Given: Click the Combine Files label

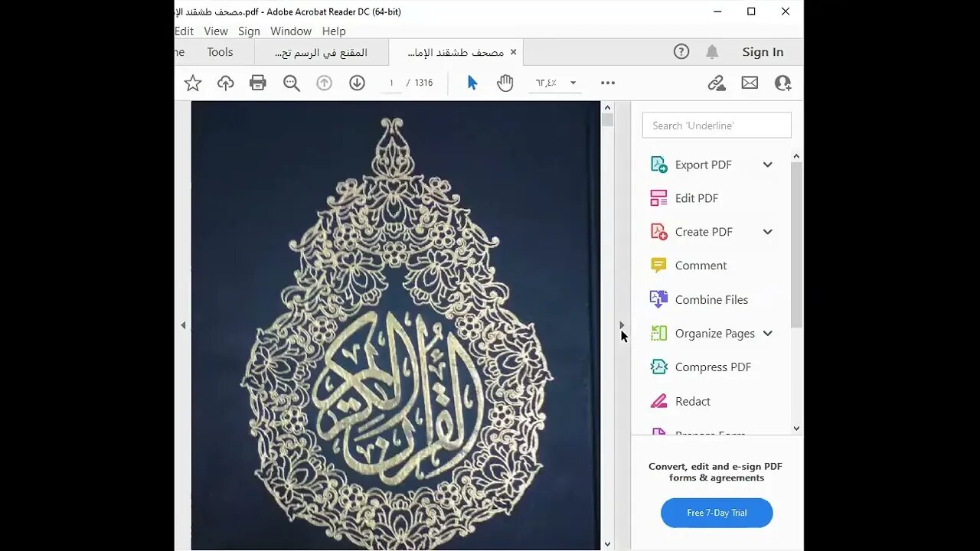Looking at the screenshot, I should click(711, 300).
